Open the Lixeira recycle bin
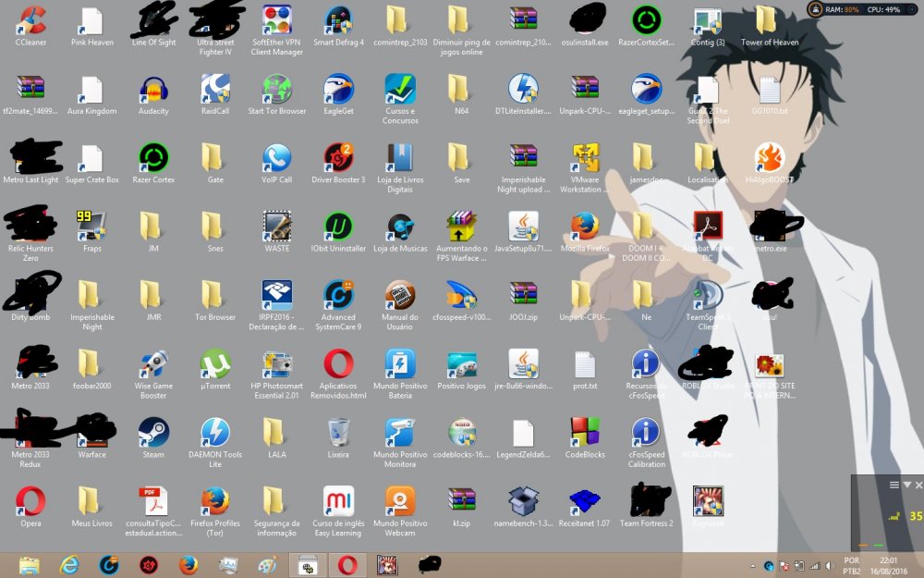 click(x=338, y=432)
